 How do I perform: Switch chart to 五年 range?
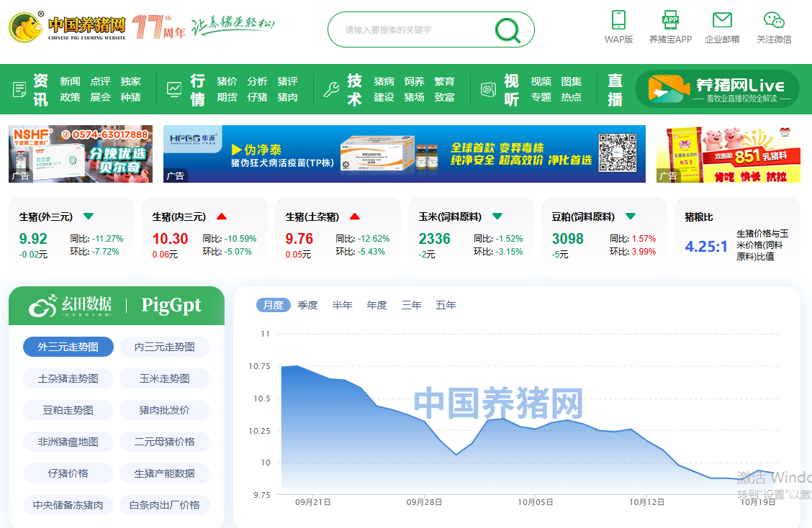point(446,305)
